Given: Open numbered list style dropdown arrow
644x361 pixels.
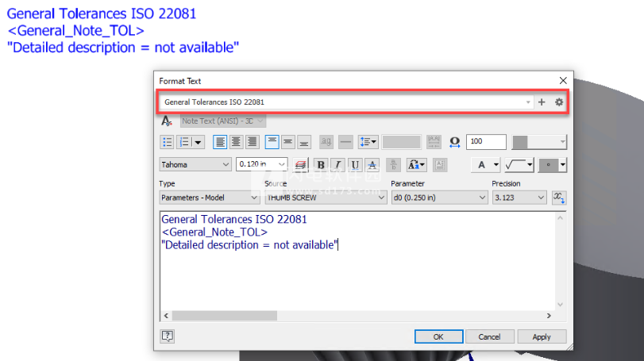Looking at the screenshot, I should (198, 142).
